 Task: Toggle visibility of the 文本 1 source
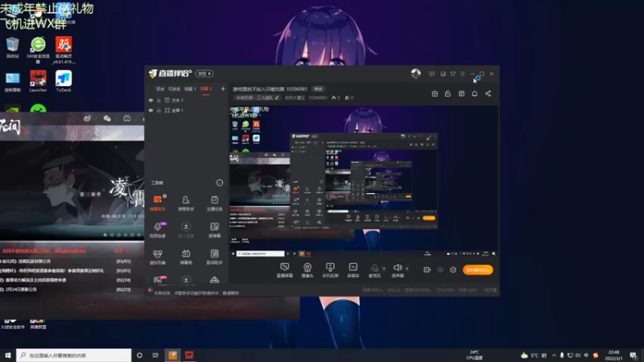(x=151, y=100)
